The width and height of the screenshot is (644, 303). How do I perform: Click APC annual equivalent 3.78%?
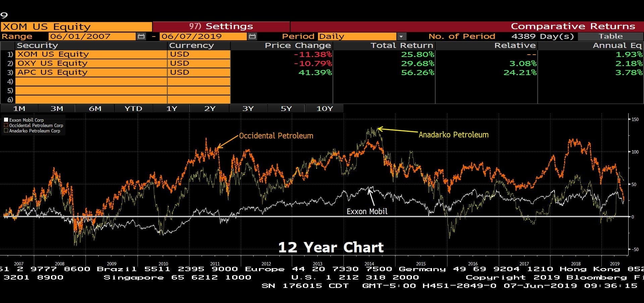point(629,72)
